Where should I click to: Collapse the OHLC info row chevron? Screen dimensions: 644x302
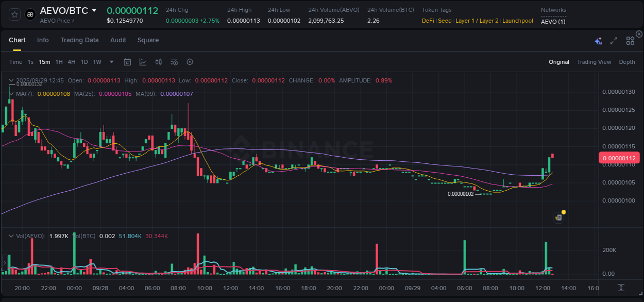(11, 80)
